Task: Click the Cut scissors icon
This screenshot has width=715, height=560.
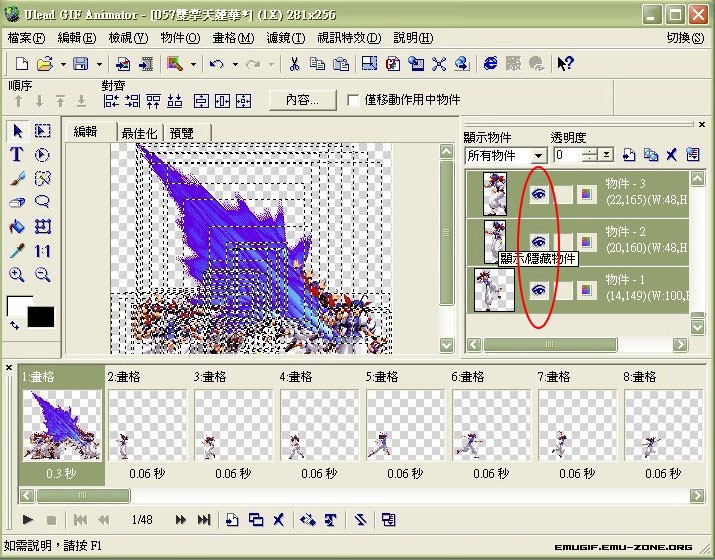Action: point(295,64)
